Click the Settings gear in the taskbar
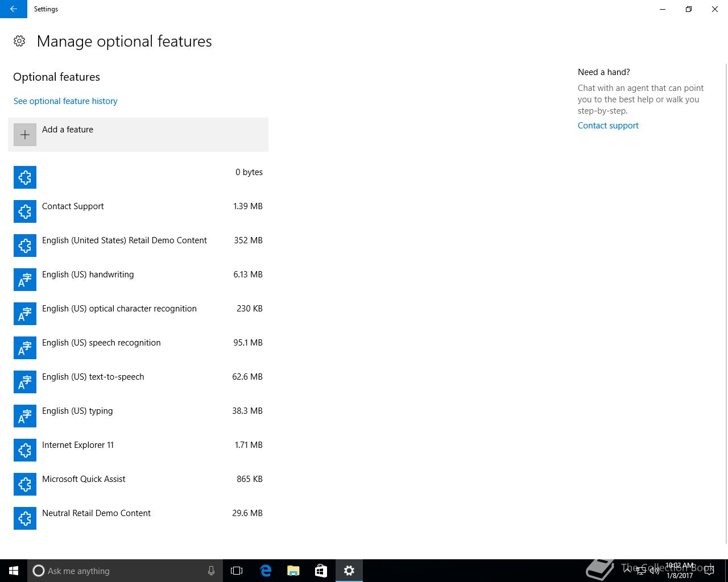Viewport: 728px width, 582px height. [x=349, y=571]
